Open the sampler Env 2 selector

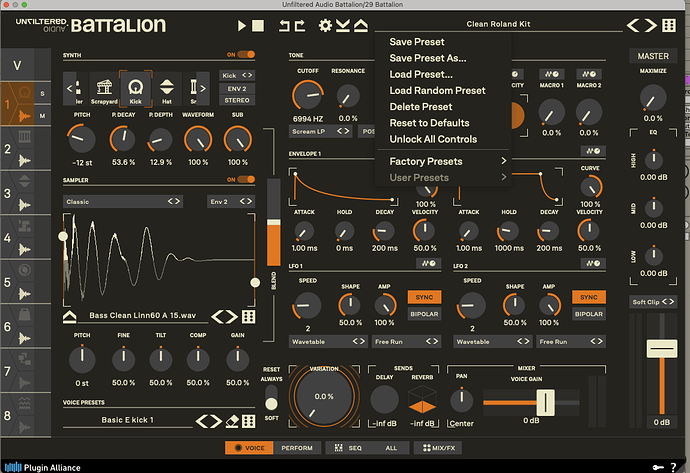231,202
